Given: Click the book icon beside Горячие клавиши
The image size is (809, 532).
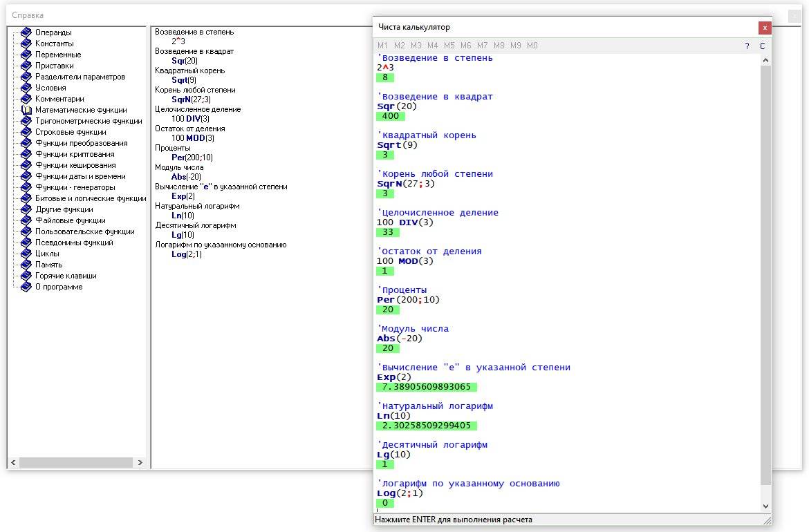Looking at the screenshot, I should pyautogui.click(x=26, y=276).
